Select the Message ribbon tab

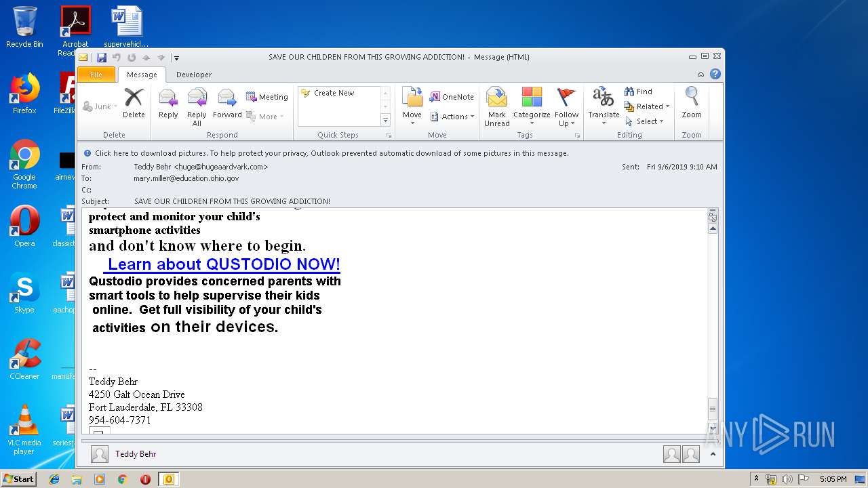(x=142, y=75)
